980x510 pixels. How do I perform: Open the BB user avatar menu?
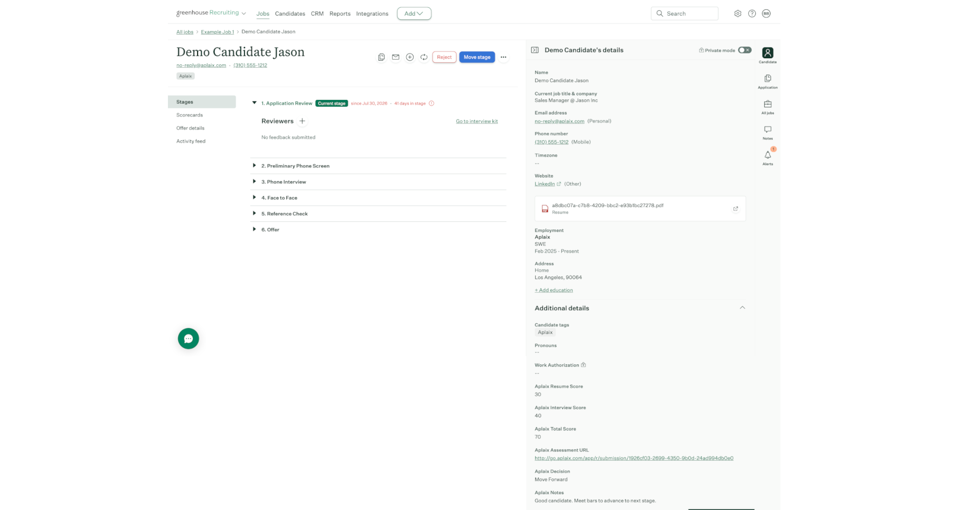tap(766, 14)
